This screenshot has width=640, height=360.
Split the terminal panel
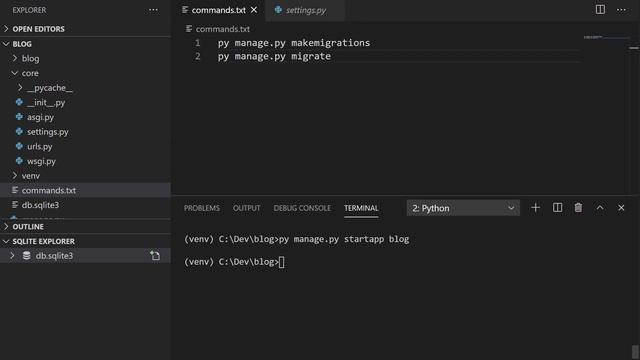(557, 208)
